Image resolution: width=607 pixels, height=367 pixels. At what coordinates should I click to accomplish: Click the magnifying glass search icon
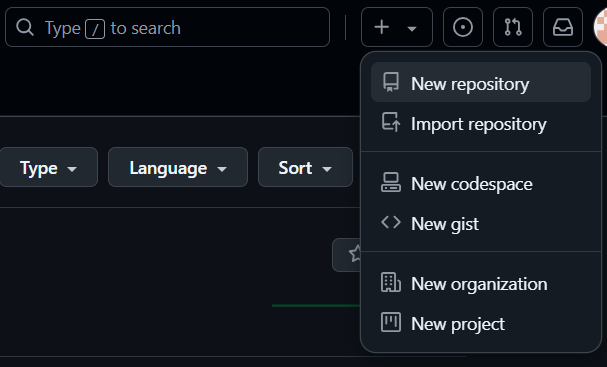pos(25,27)
